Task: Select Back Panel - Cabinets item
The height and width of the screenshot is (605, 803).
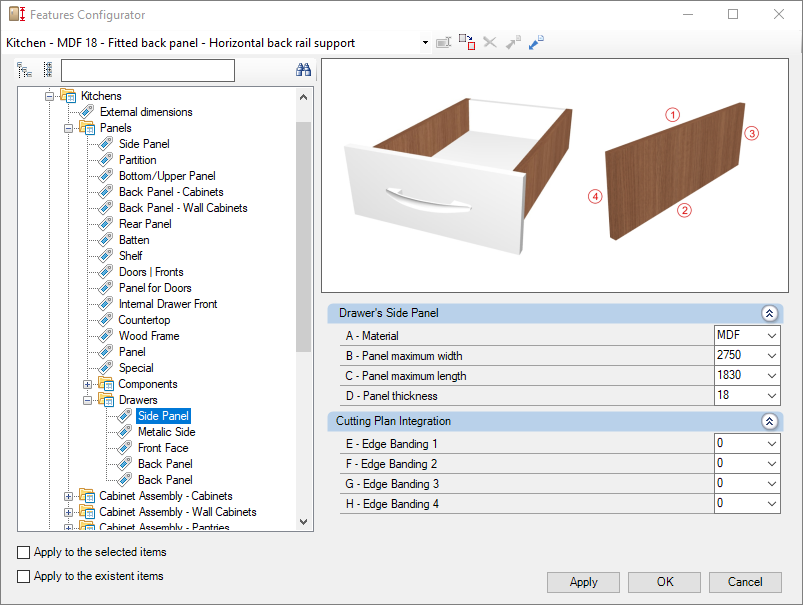Action: click(x=171, y=192)
